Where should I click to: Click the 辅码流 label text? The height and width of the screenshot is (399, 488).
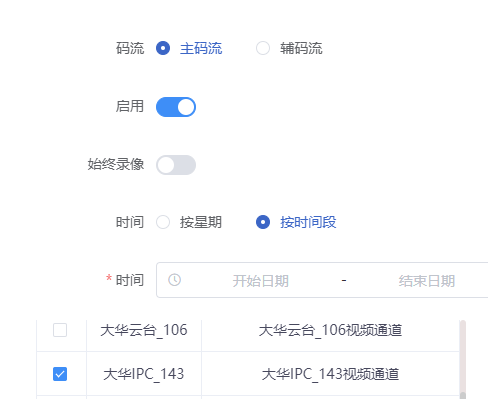(301, 48)
